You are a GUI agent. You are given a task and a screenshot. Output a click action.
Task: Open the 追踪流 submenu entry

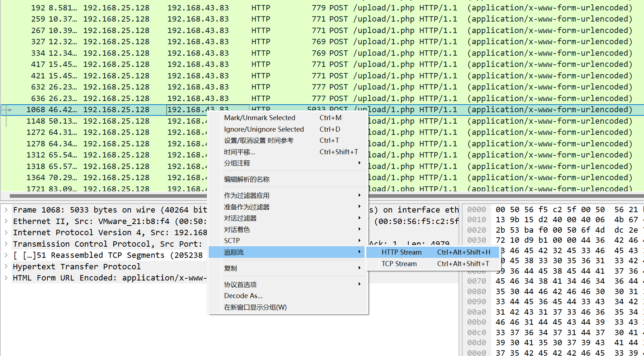click(x=234, y=252)
